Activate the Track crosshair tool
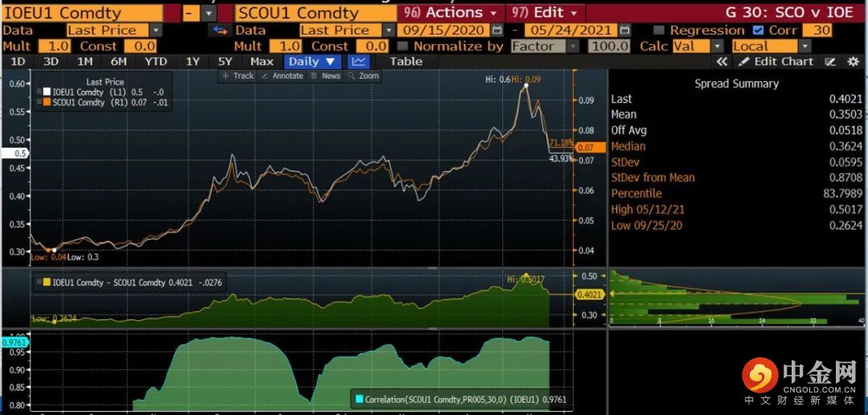 click(x=238, y=76)
